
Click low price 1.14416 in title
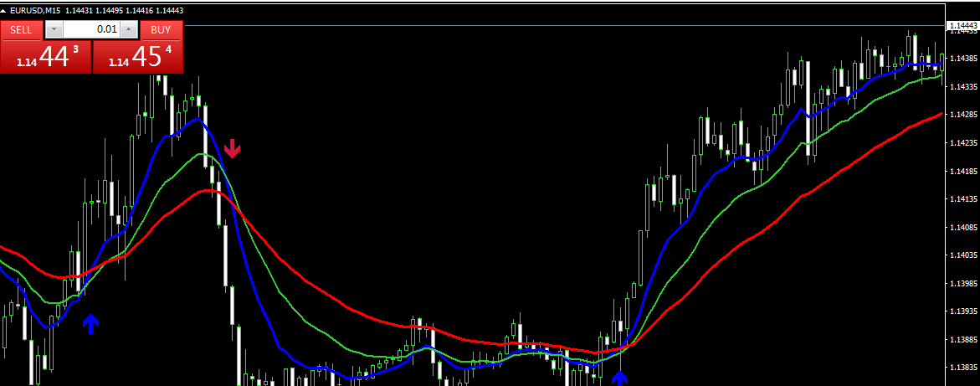[x=138, y=11]
